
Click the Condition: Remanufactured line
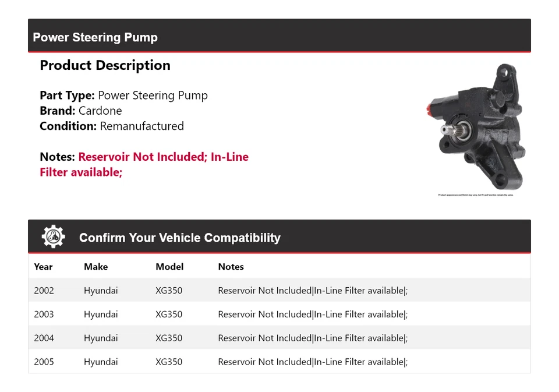[112, 126]
